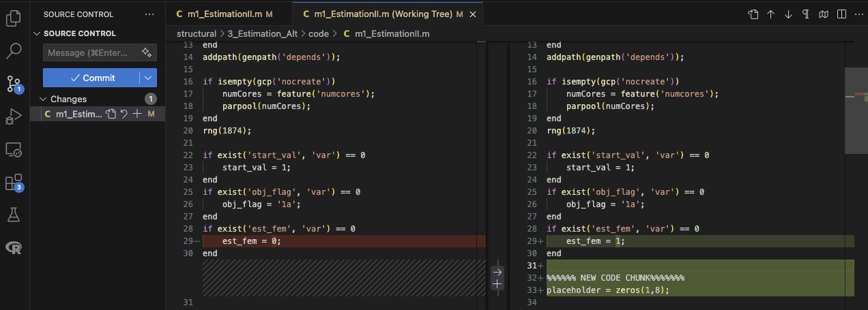Select the Source Control activity bar icon
868x310 pixels.
[x=14, y=84]
